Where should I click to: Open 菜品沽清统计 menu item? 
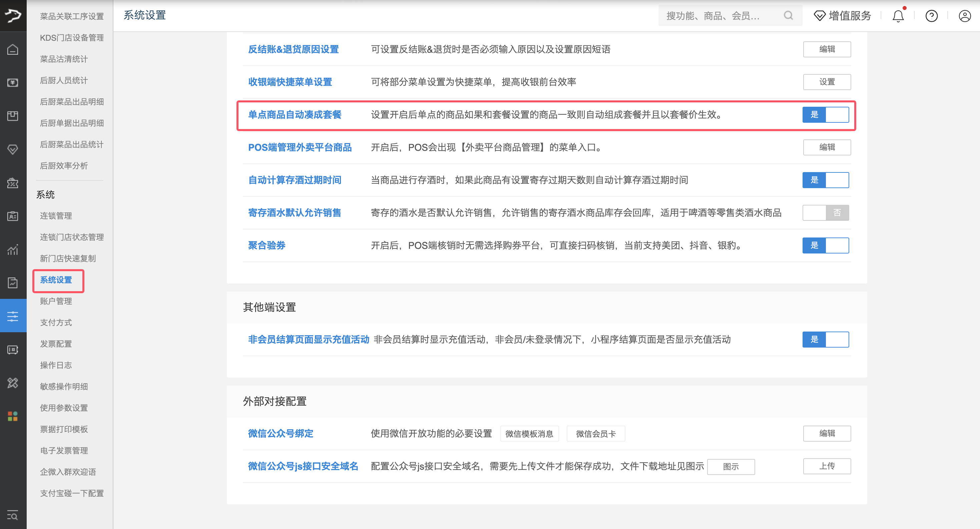coord(64,59)
